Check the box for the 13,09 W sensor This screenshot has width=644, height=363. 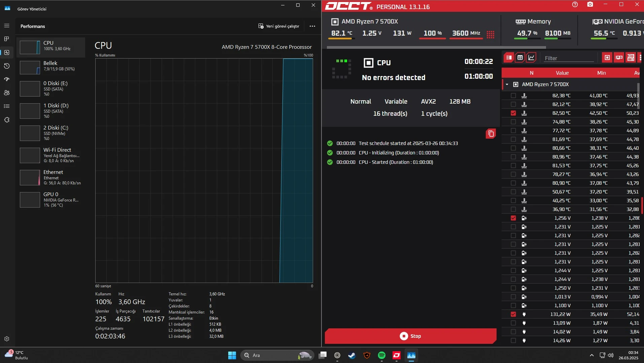[513, 323]
